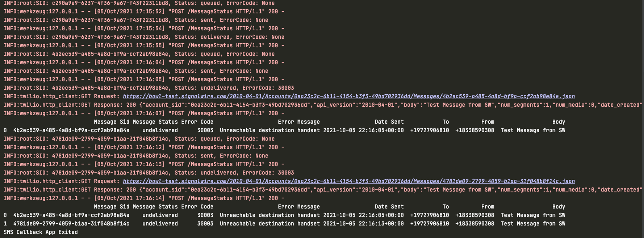Open the SignalWire URL ending in ccf2ab98e84e.json
Image resolution: width=644 pixels, height=238 pixels.
click(x=349, y=97)
